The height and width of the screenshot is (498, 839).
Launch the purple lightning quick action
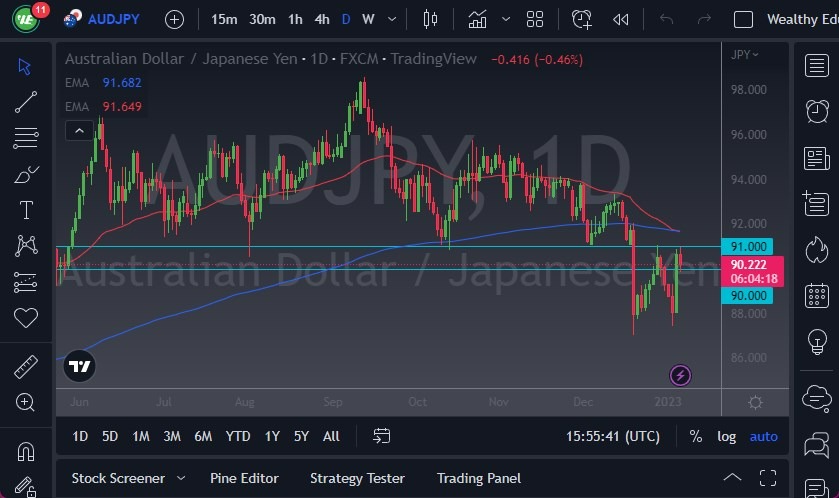pyautogui.click(x=680, y=376)
